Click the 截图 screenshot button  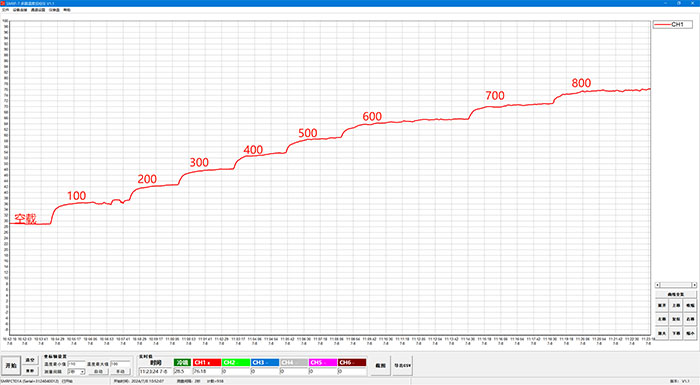point(380,365)
